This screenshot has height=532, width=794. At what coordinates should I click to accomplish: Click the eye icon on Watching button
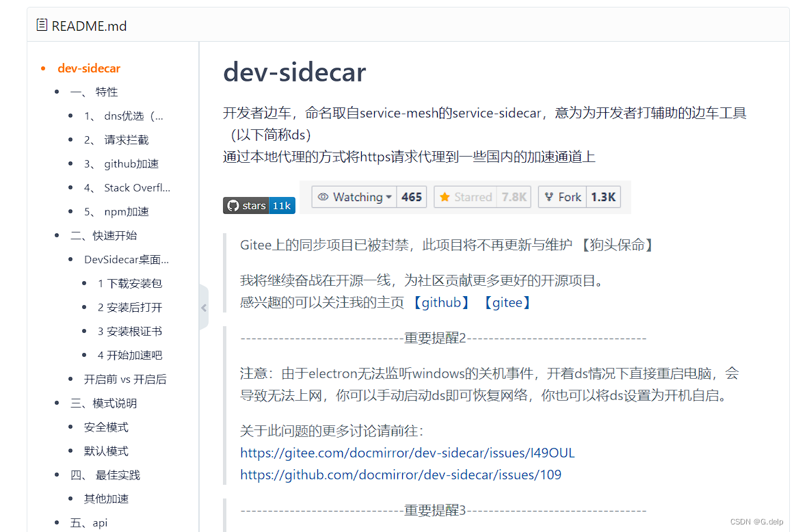coord(323,197)
